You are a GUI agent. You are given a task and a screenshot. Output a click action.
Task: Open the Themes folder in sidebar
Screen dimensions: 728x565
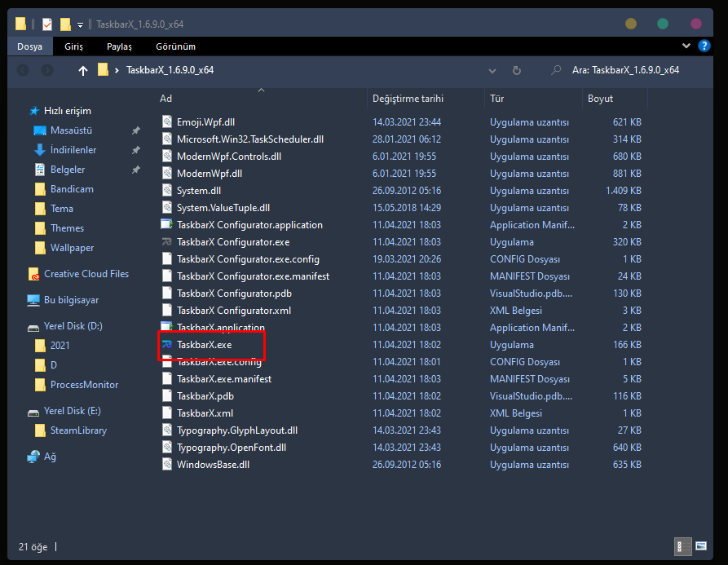click(x=68, y=228)
